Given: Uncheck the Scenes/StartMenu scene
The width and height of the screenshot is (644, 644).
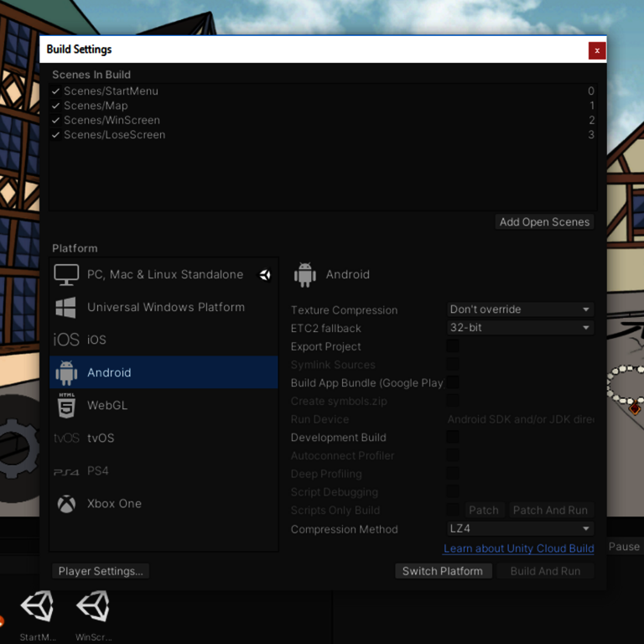Looking at the screenshot, I should click(x=56, y=91).
